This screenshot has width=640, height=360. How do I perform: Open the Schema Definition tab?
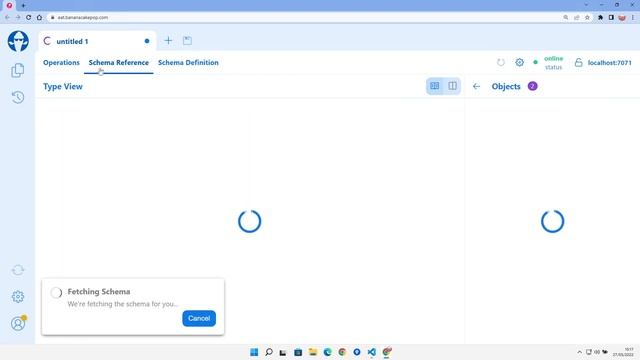(188, 62)
